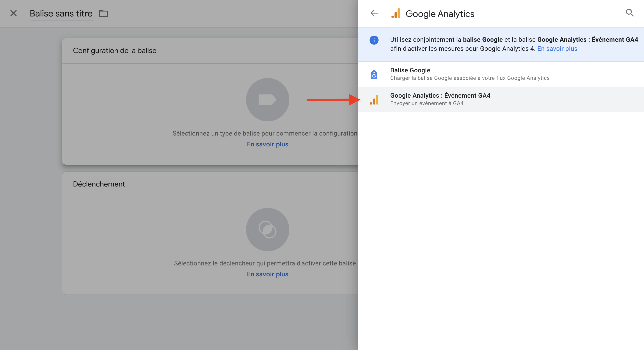
Task: Open 'En savoir plus' under Déclenchement
Action: pos(267,274)
